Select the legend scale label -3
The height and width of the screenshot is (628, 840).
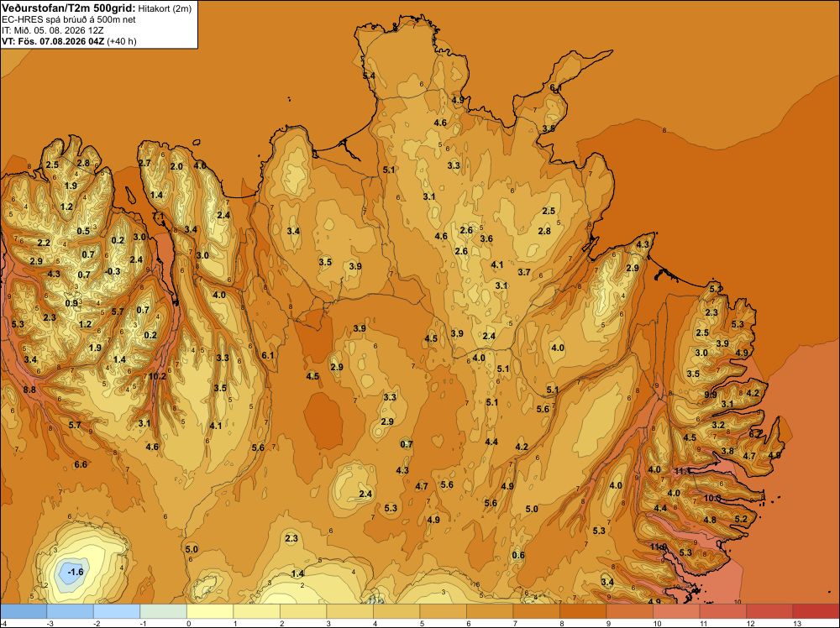click(50, 623)
